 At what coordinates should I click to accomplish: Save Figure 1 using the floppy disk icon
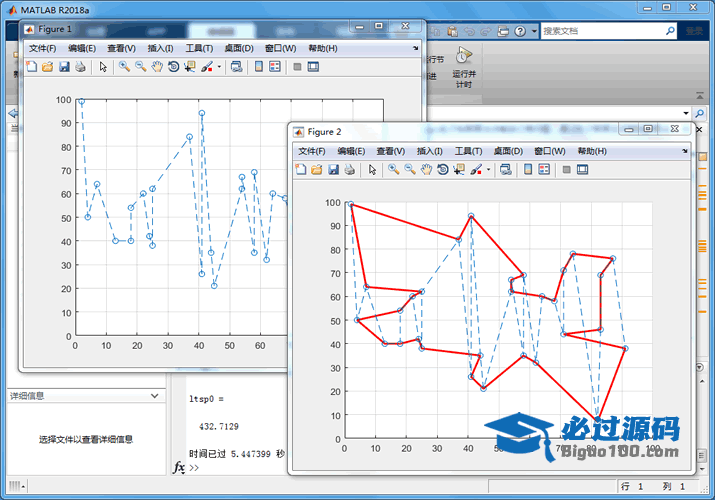tap(64, 67)
